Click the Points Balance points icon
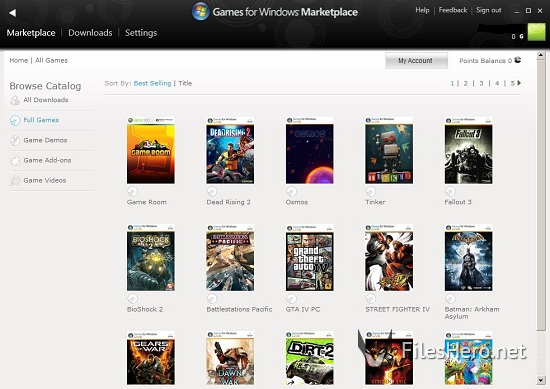This screenshot has height=389, width=550. pyautogui.click(x=518, y=60)
